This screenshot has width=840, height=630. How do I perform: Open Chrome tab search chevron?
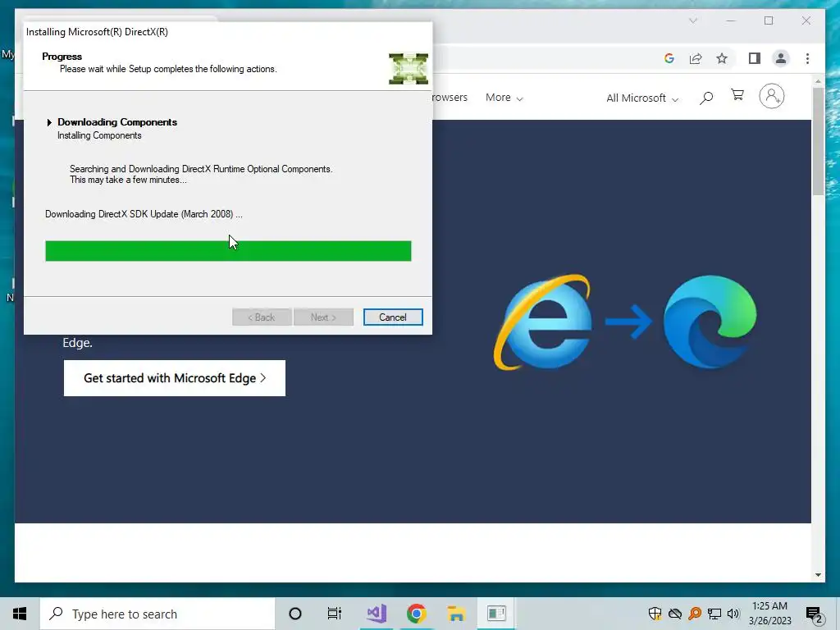click(x=692, y=21)
